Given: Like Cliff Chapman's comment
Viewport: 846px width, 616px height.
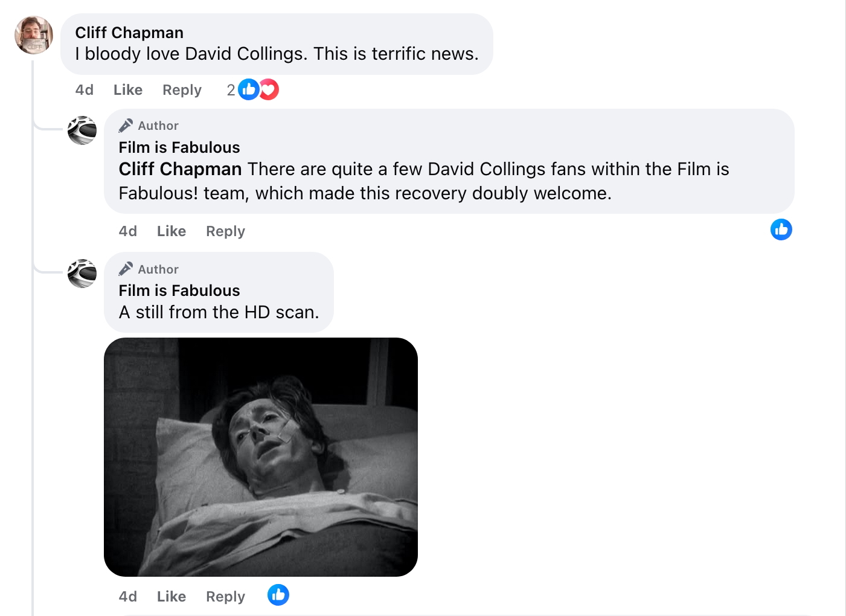Looking at the screenshot, I should pos(128,90).
